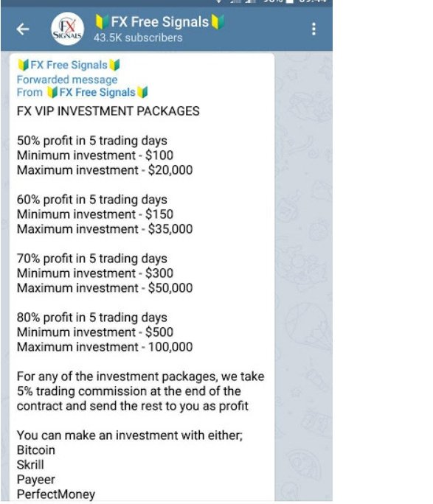
Task: Tap the emblem after the header title
Action: click(x=217, y=22)
